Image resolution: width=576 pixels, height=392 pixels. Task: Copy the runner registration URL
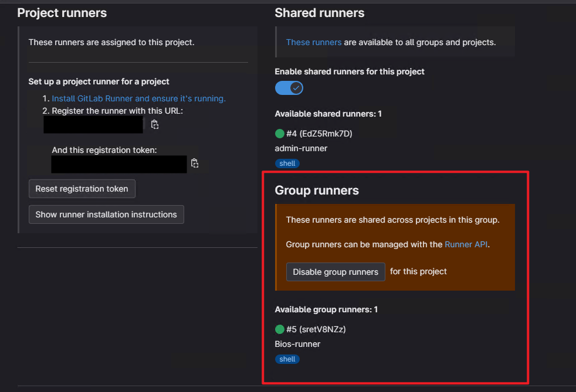[x=155, y=124]
